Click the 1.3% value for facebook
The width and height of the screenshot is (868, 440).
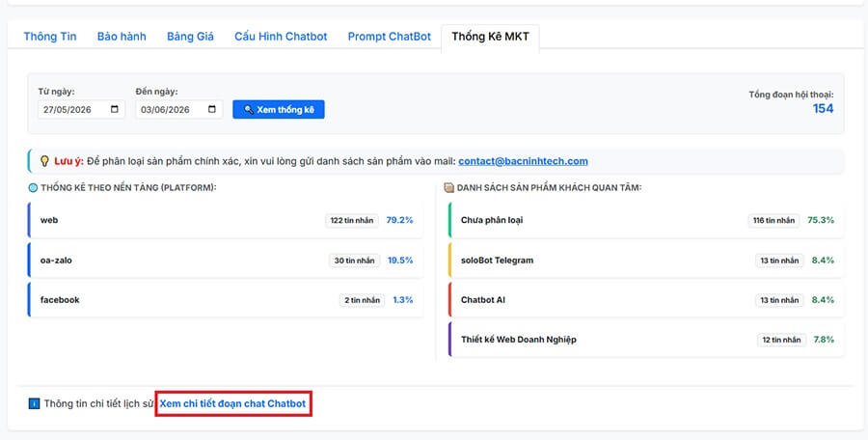(x=403, y=300)
